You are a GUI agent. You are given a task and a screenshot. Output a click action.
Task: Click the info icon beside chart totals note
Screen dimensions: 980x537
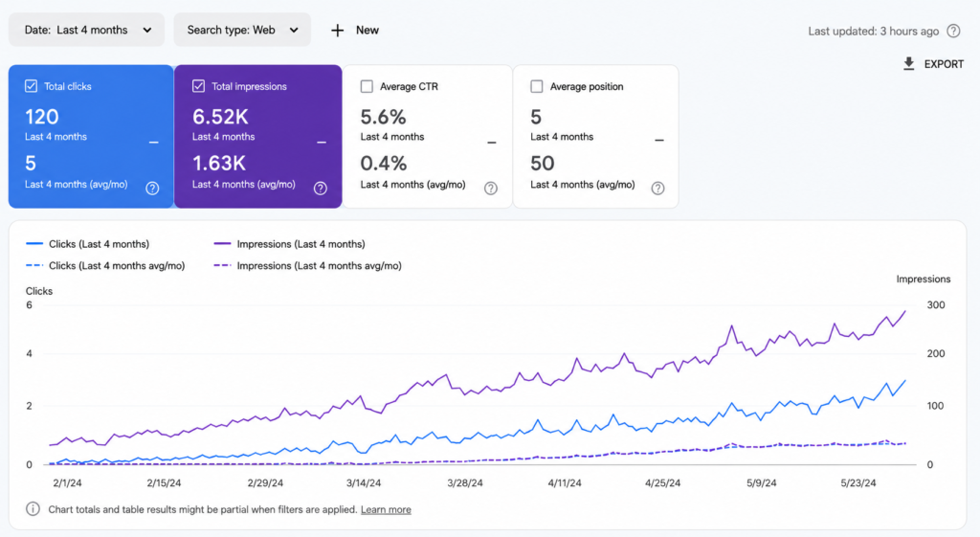pos(33,509)
